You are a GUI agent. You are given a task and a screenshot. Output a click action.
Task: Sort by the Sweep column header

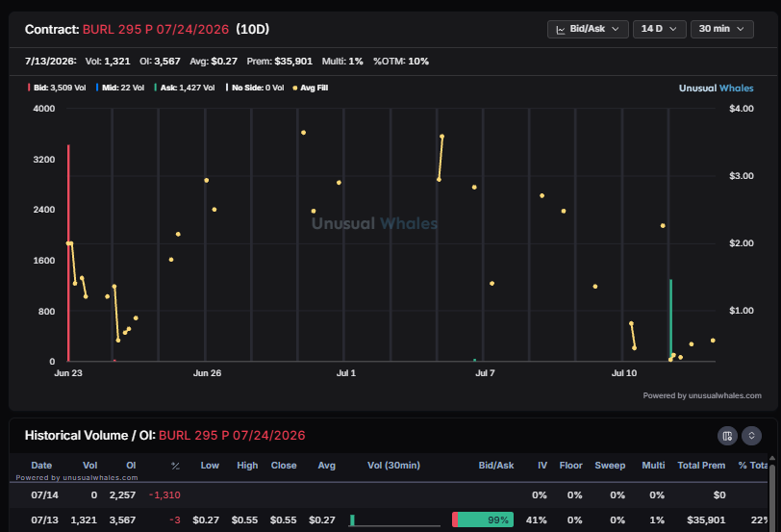pos(610,466)
